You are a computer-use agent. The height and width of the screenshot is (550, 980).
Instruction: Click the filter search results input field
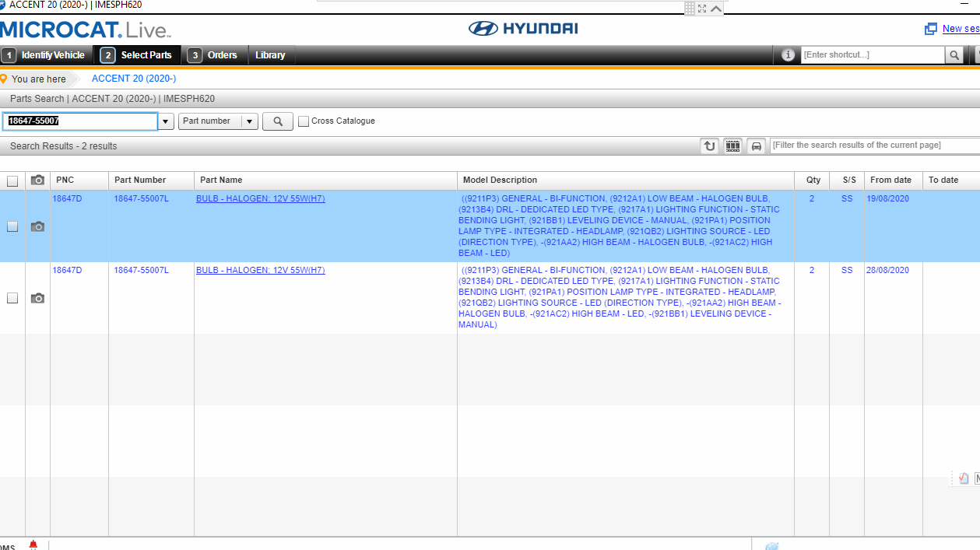point(875,145)
